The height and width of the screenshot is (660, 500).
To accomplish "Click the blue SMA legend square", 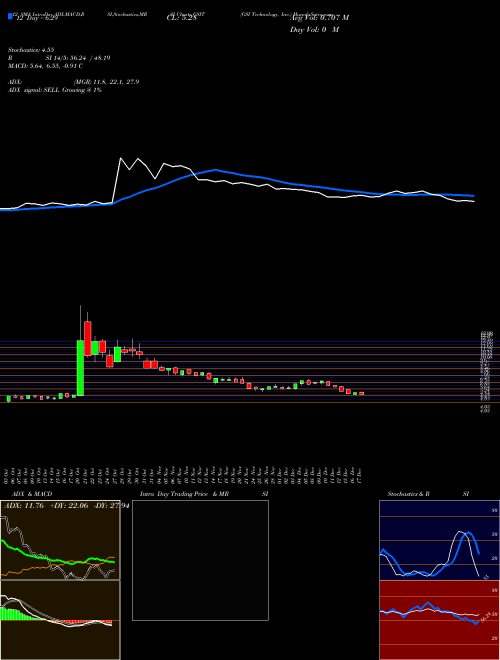I will point(10,17).
